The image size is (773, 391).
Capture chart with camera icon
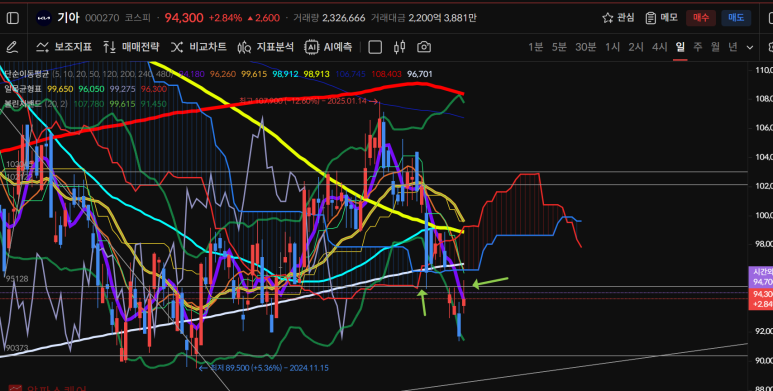(424, 47)
